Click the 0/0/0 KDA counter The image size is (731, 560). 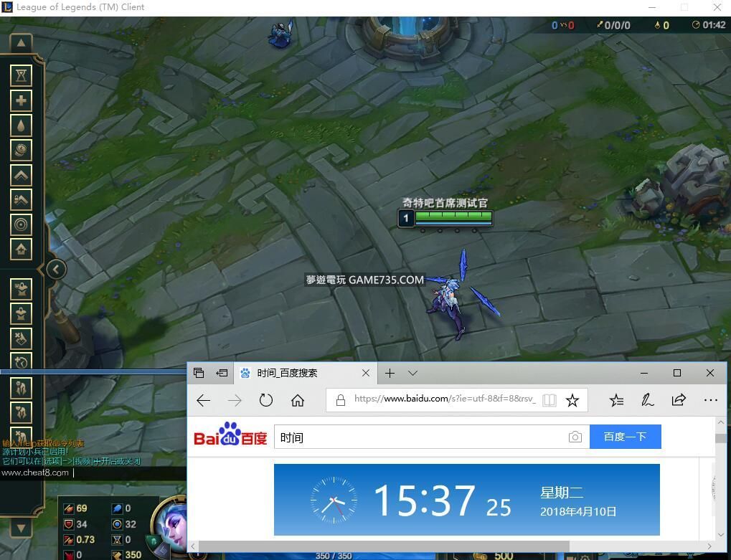(x=613, y=25)
